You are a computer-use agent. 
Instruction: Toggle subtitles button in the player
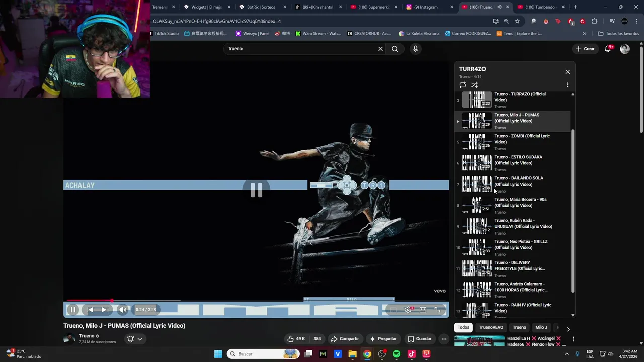[x=393, y=310]
